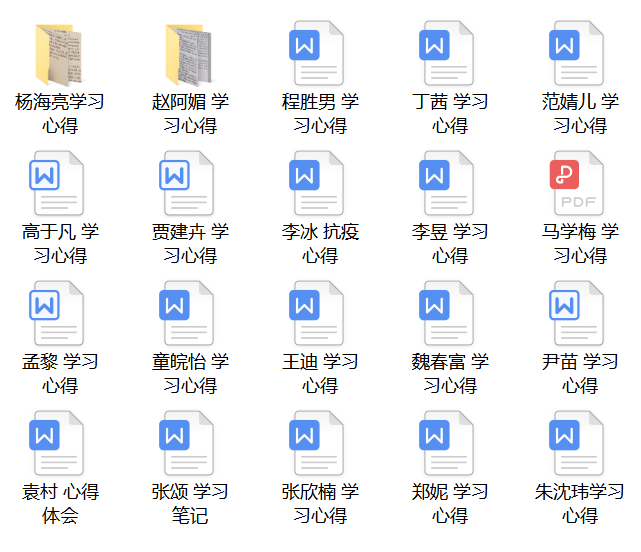This screenshot has height=552, width=641.
Task: Click the file name 李冰 抗疫心得
Action: (x=320, y=244)
